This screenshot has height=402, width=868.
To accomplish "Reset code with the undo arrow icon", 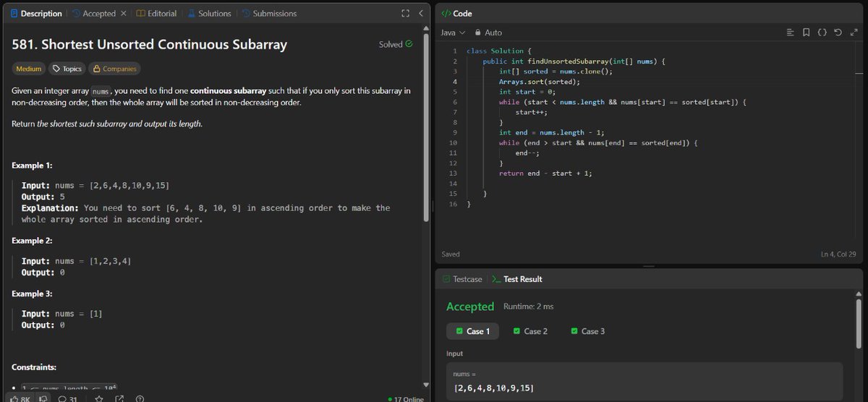I will pyautogui.click(x=838, y=33).
